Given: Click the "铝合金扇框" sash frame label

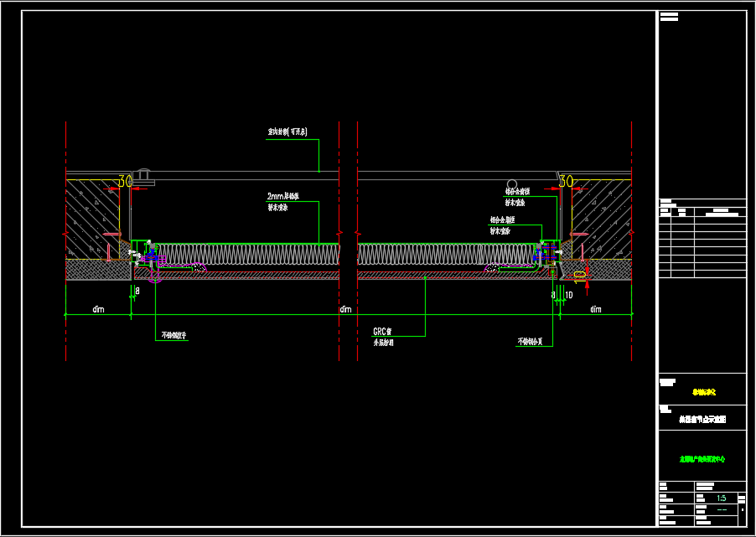Looking at the screenshot, I should pos(502,219).
